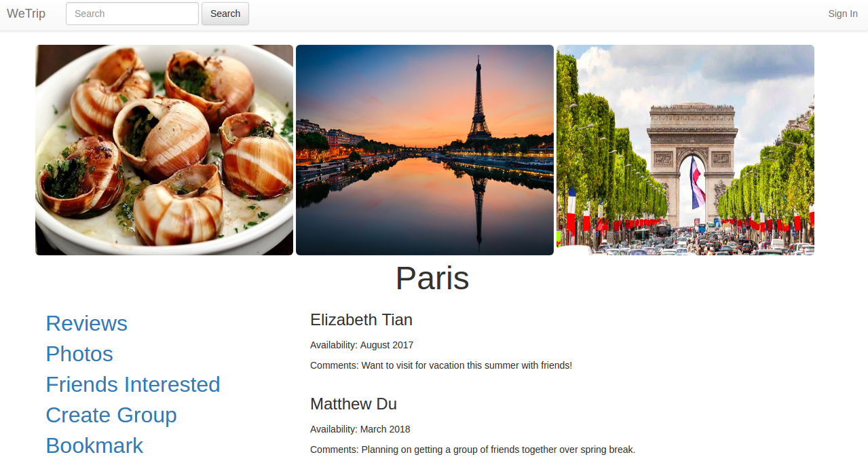The height and width of the screenshot is (459, 868).
Task: Open the WeTrip home brand link
Action: pos(26,14)
